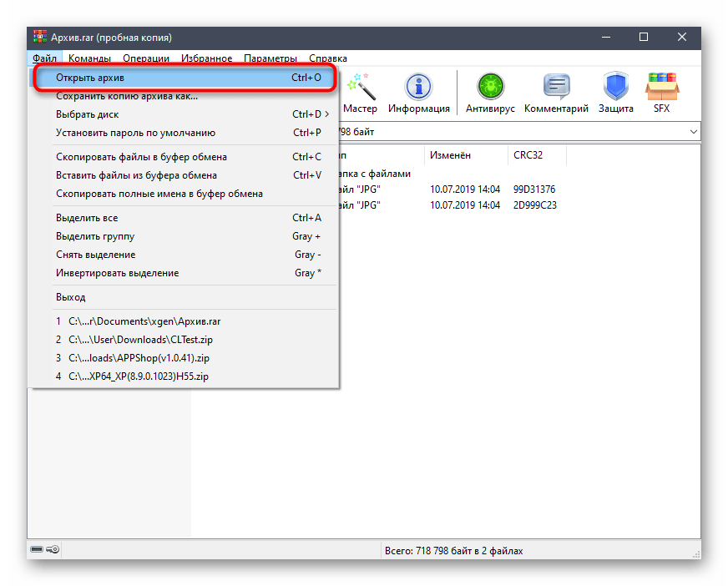Click the key icon in status bar
The height and width of the screenshot is (586, 728).
tap(53, 549)
